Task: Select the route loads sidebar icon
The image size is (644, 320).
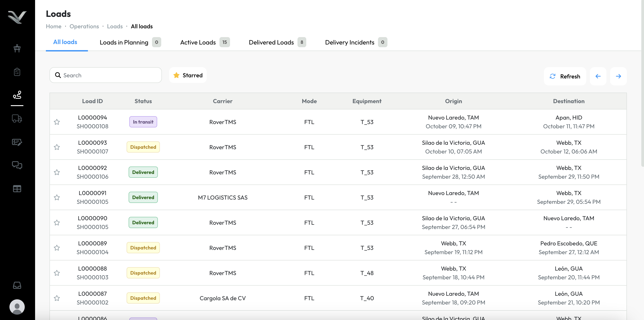Action: (x=17, y=95)
